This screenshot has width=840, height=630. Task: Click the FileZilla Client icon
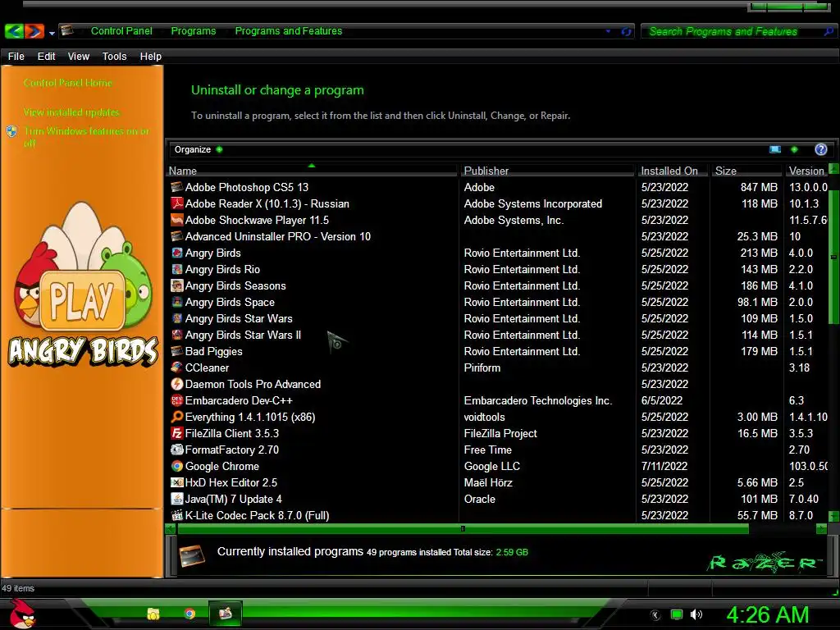pos(177,433)
